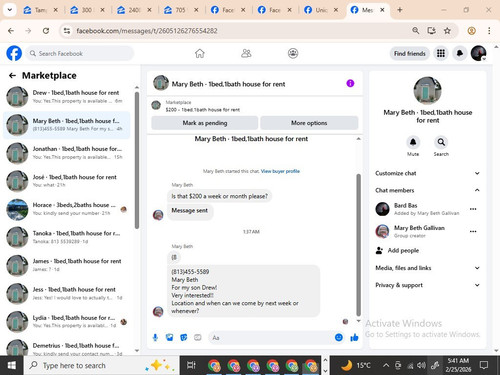Open conversation info purple icon
The width and height of the screenshot is (500, 375).
point(350,83)
